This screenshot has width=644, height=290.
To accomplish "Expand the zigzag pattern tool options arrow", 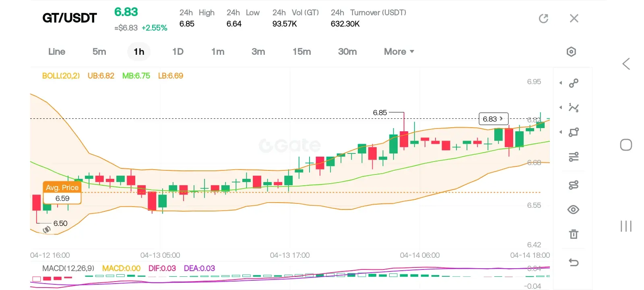I will coord(561,108).
